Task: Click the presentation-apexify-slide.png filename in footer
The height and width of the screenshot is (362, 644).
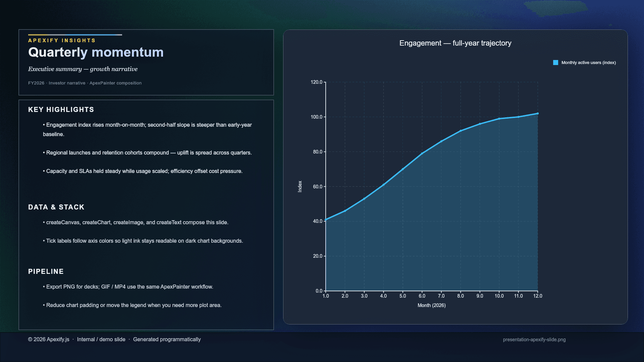Action: click(534, 340)
